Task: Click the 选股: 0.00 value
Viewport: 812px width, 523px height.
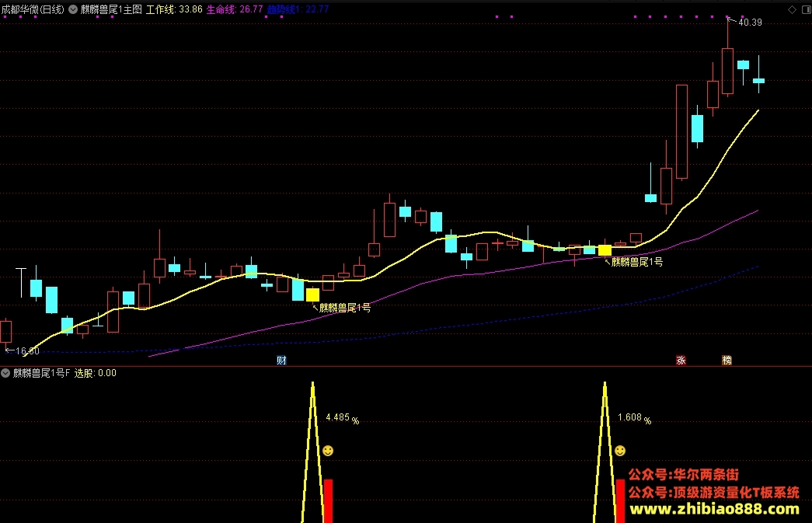Action: [96, 373]
